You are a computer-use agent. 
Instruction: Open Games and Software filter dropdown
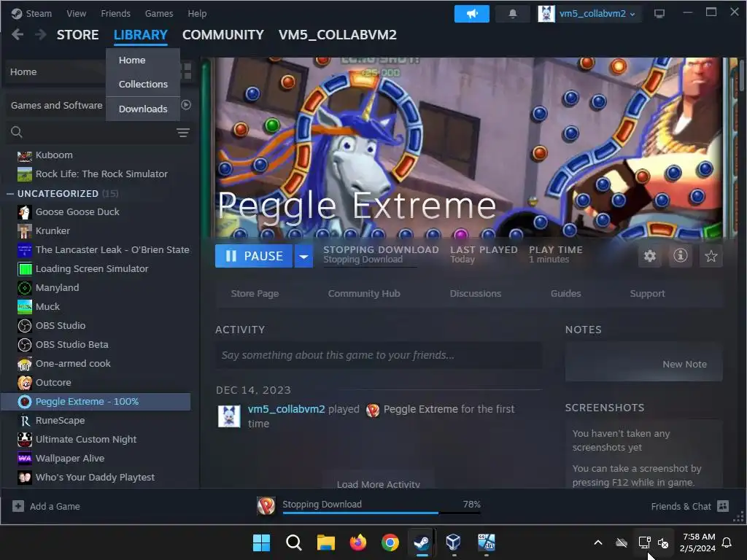click(x=56, y=105)
